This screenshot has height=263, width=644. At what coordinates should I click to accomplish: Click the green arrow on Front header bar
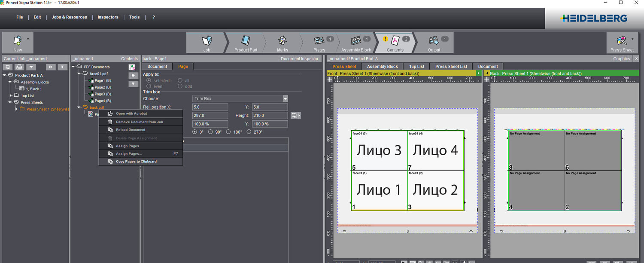478,73
